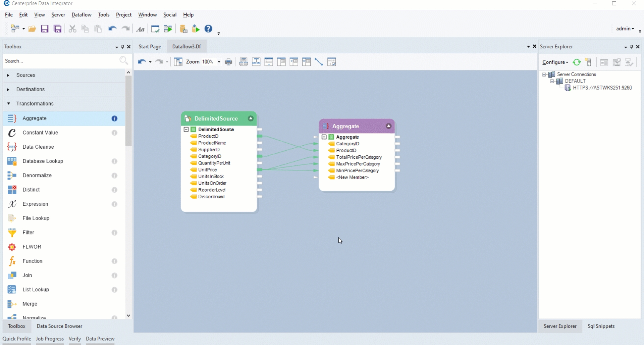
Task: Collapse the Server Connections tree node
Action: pyautogui.click(x=544, y=75)
